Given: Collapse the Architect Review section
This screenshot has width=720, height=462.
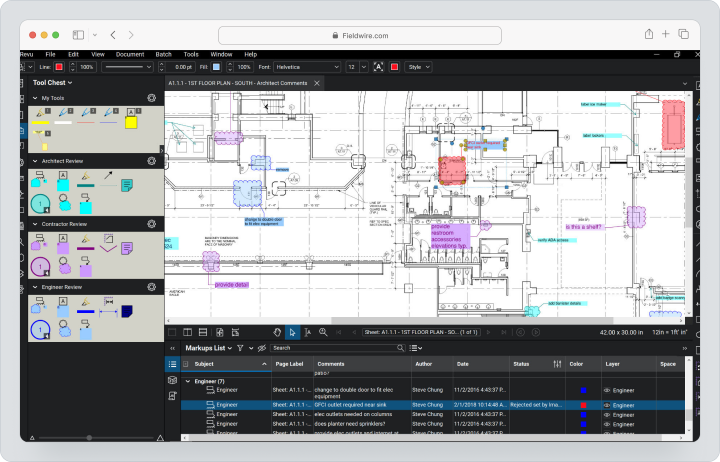Looking at the screenshot, I should coord(35,161).
